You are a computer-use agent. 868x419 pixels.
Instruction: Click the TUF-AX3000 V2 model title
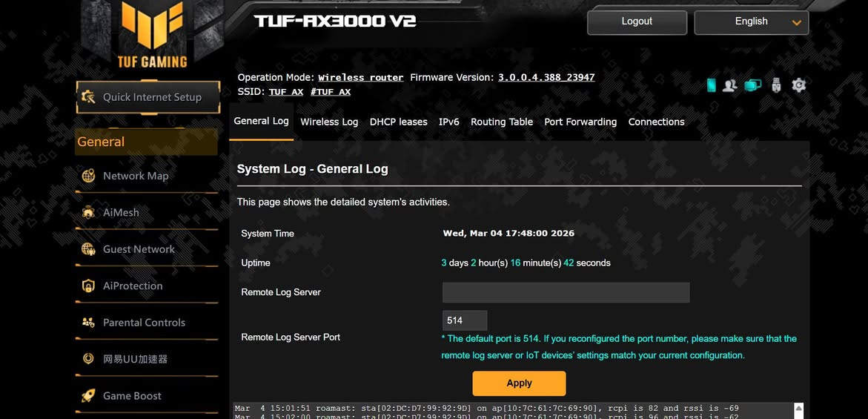(335, 22)
